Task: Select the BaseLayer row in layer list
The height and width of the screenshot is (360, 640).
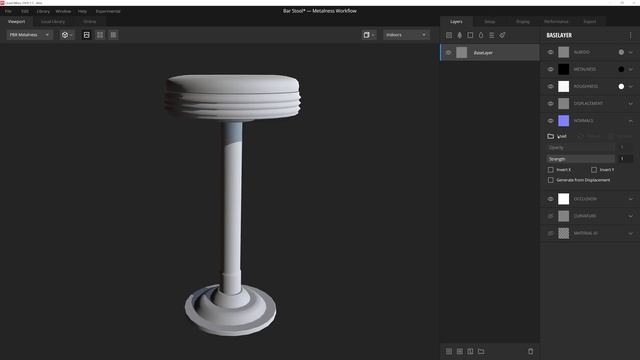Action: pyautogui.click(x=490, y=53)
